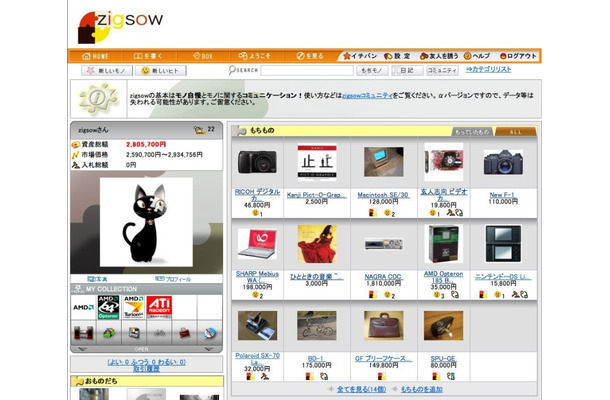
Task: Open the Kanji Pict-O-Grap... item link
Action: (316, 195)
